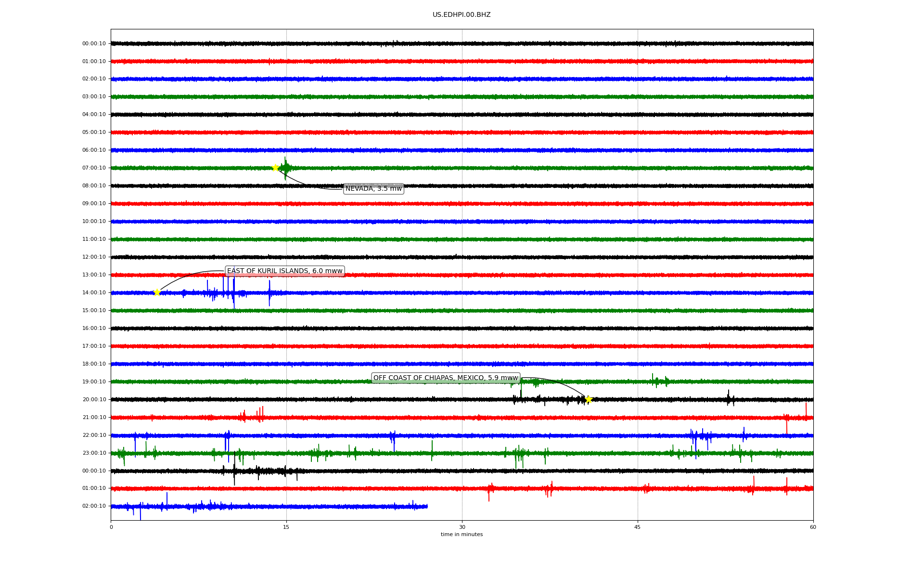Viewport: 924px width, 578px height.
Task: Click the first 02:00:10 row label near the top
Action: [94, 79]
